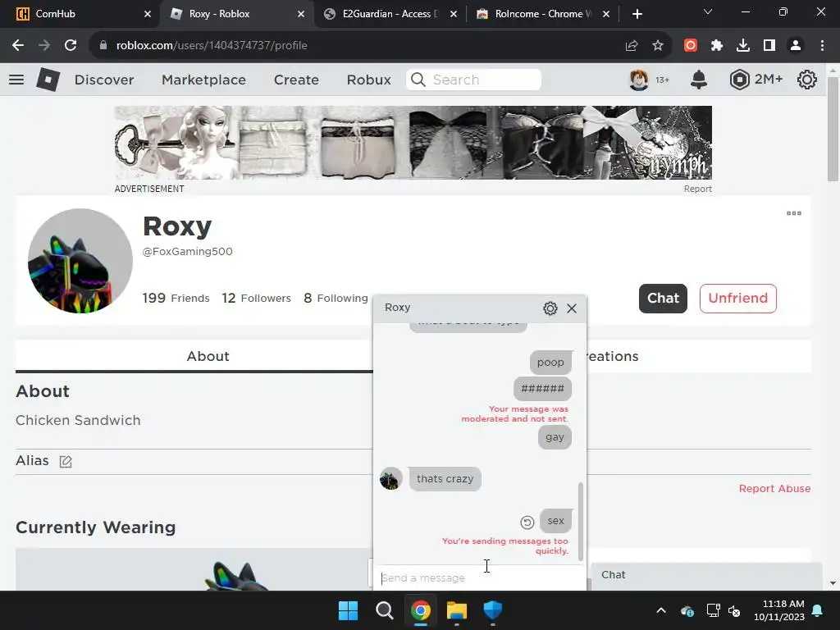
Task: Open the Chrome tab search chevron
Action: (708, 11)
